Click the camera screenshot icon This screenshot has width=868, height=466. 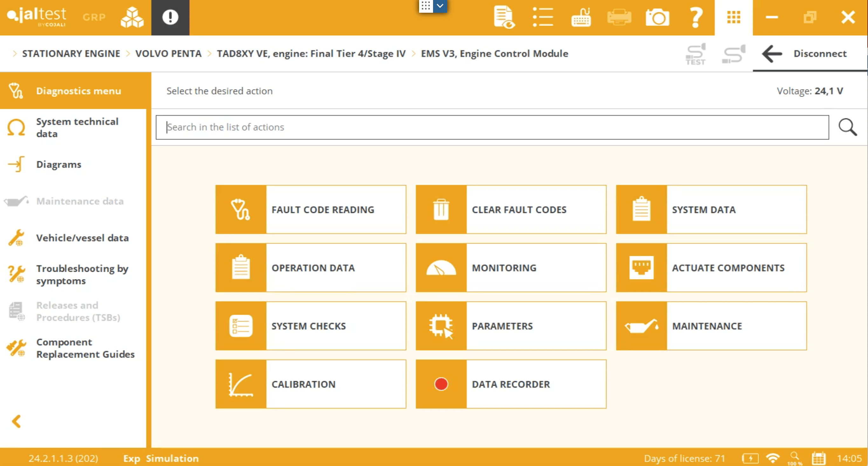pos(657,17)
